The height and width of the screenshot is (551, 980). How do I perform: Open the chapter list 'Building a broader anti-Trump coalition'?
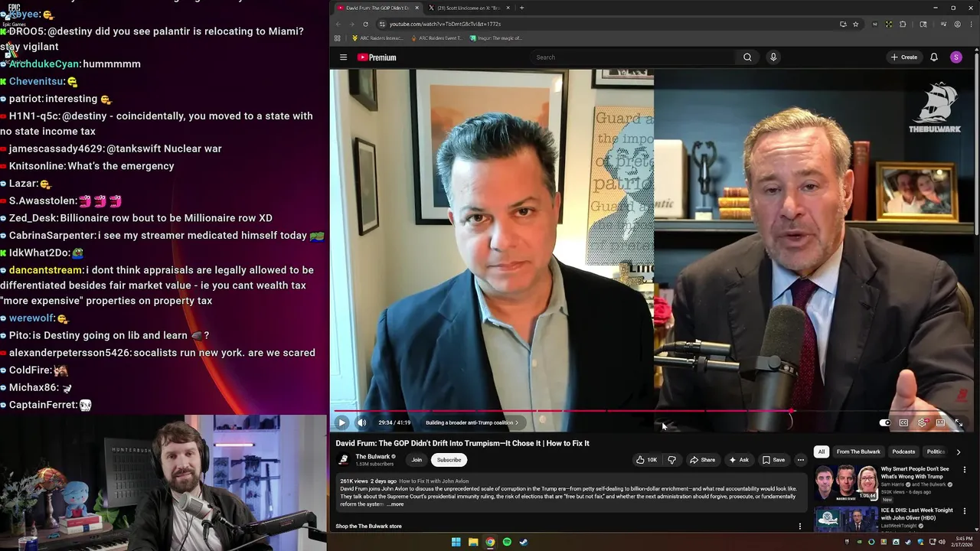[472, 422]
